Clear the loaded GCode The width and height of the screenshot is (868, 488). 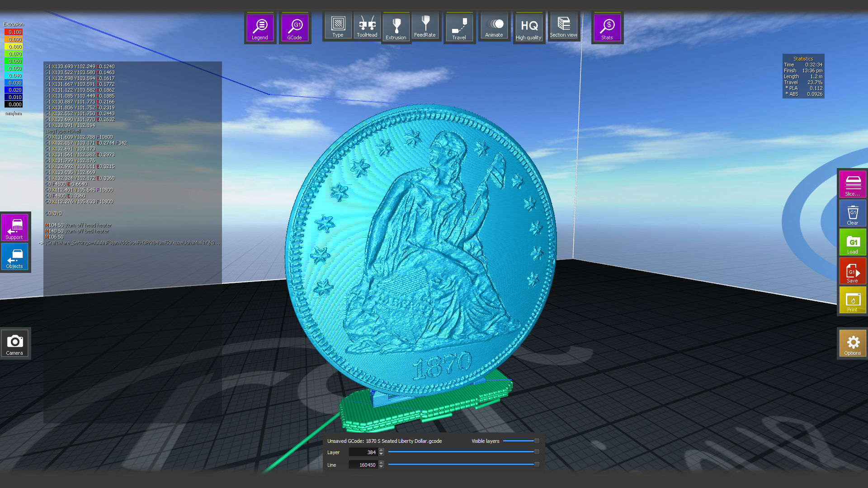tap(853, 213)
